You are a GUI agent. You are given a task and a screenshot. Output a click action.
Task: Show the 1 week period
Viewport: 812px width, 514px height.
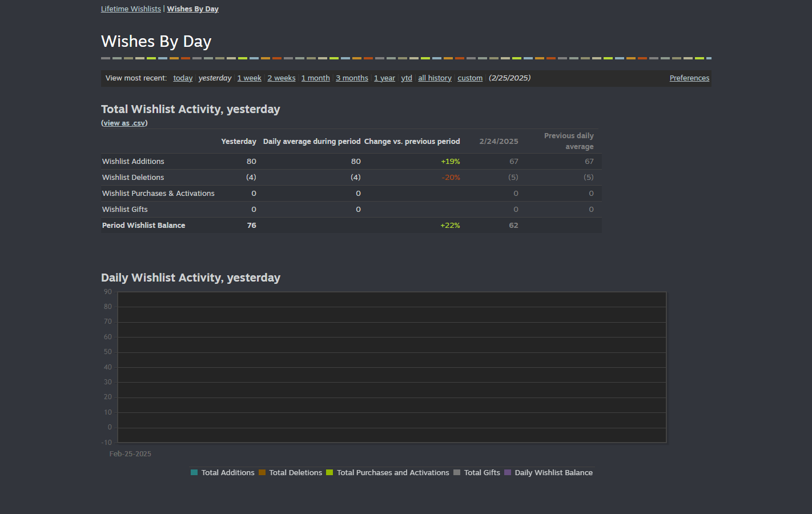pos(250,78)
